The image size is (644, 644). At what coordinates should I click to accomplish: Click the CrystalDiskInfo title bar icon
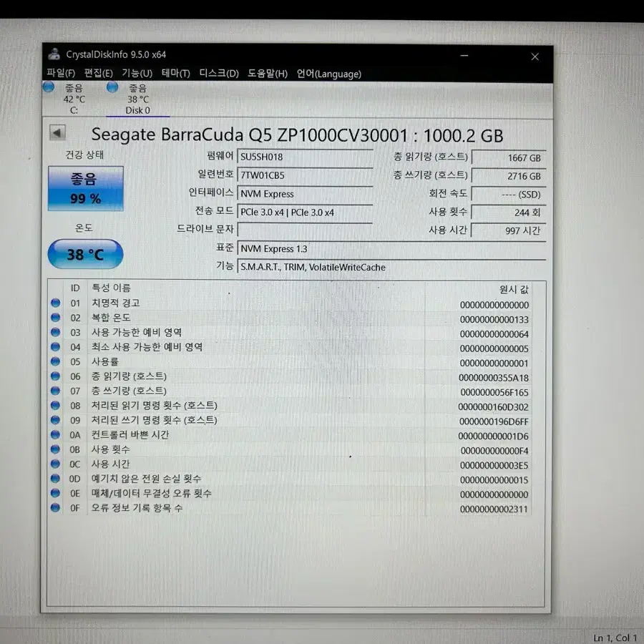[x=54, y=54]
